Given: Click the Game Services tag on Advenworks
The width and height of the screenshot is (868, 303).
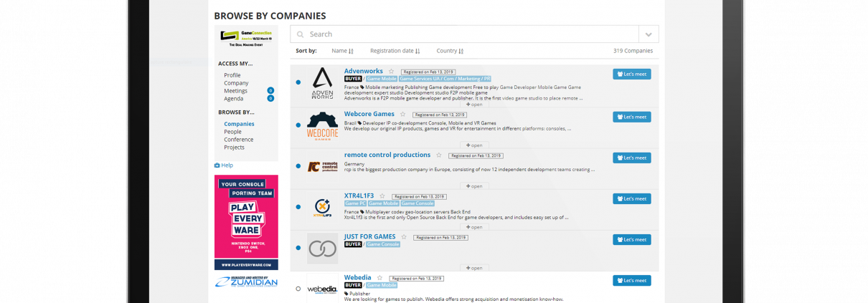Looking at the screenshot, I should point(445,79).
